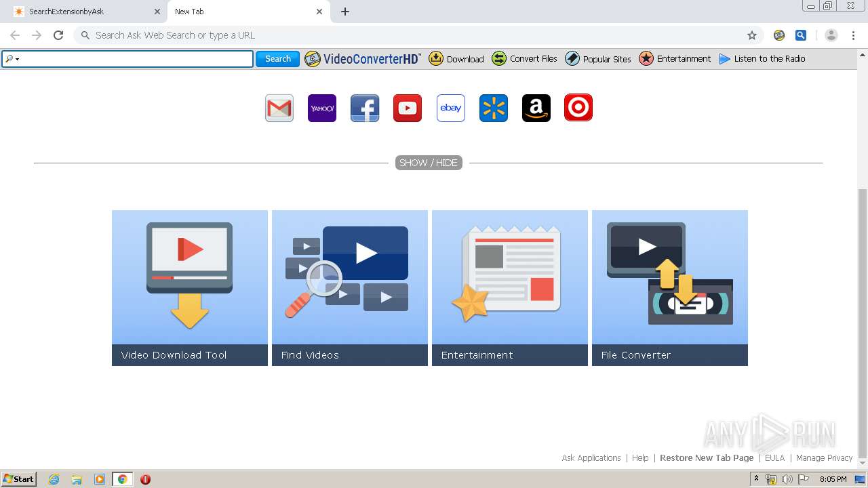868x488 pixels.
Task: Open the Manage Privacy link
Action: 824,458
